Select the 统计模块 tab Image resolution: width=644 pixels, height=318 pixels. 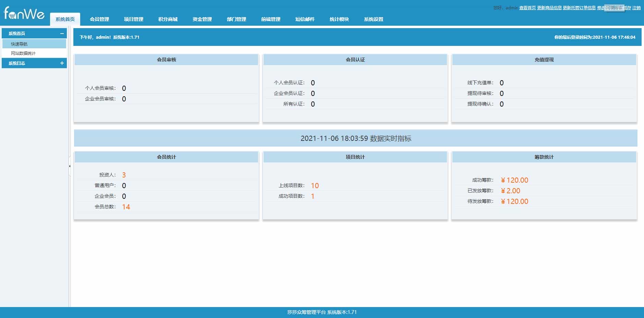point(339,19)
